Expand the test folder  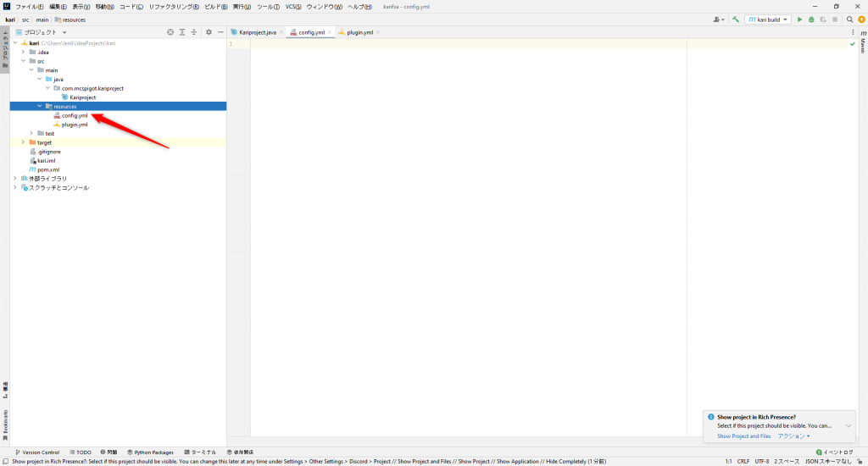(x=31, y=133)
